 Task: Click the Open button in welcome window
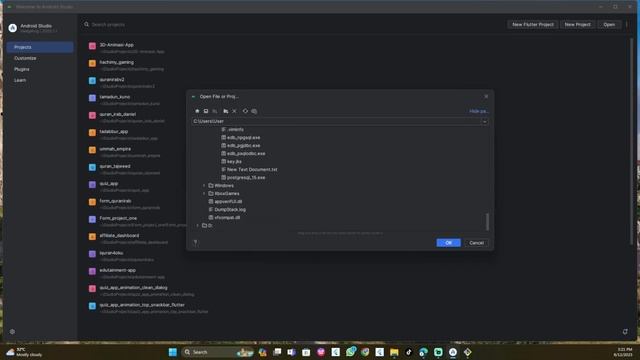pos(609,24)
